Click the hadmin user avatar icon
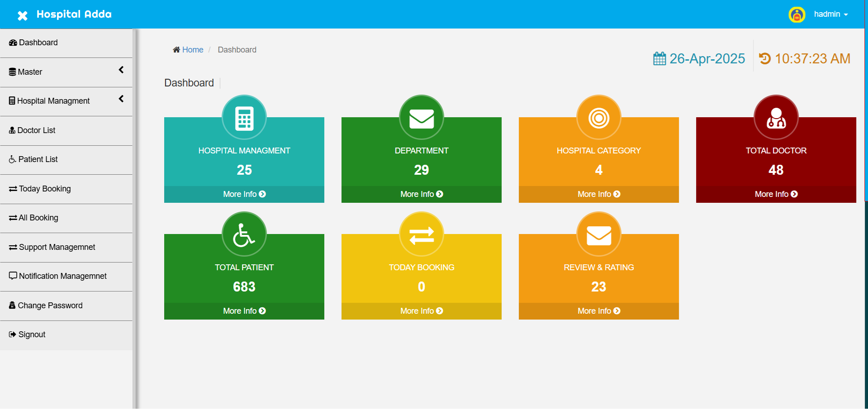 point(797,15)
